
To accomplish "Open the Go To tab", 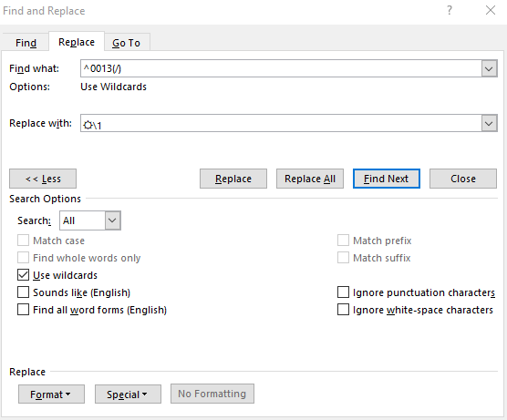I will [127, 43].
